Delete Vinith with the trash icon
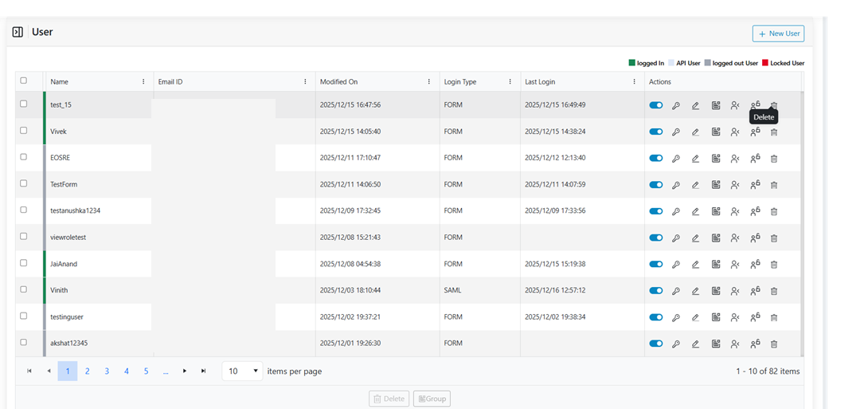Screen dimensions: 868x409 pos(774,291)
